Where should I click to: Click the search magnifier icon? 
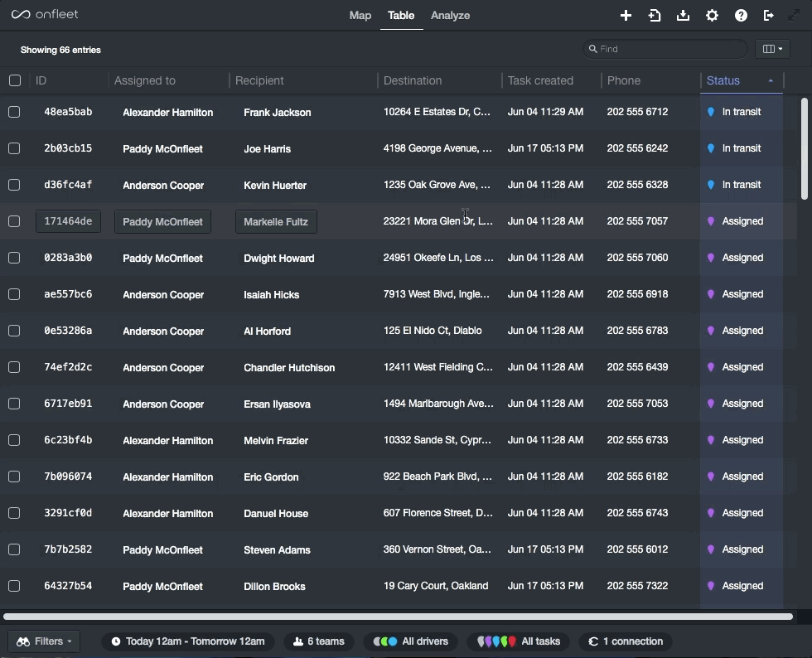[593, 49]
